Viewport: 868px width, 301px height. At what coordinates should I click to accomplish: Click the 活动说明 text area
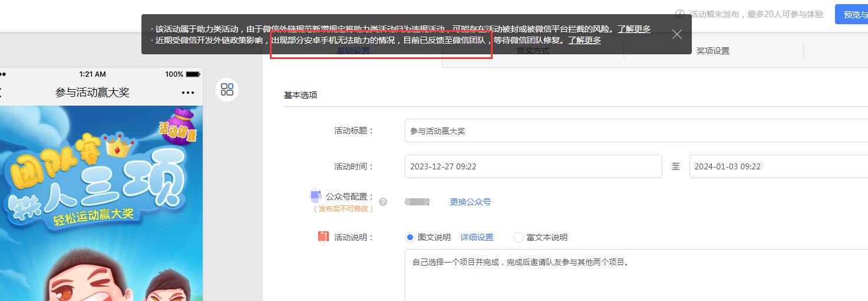point(636,276)
